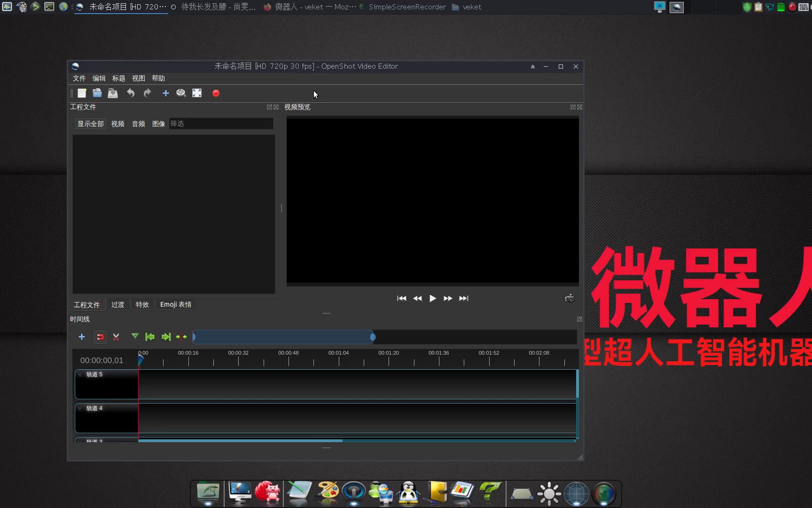The height and width of the screenshot is (508, 812).
Task: Switch to SimpleScreenRecorder in taskbar
Action: click(403, 7)
